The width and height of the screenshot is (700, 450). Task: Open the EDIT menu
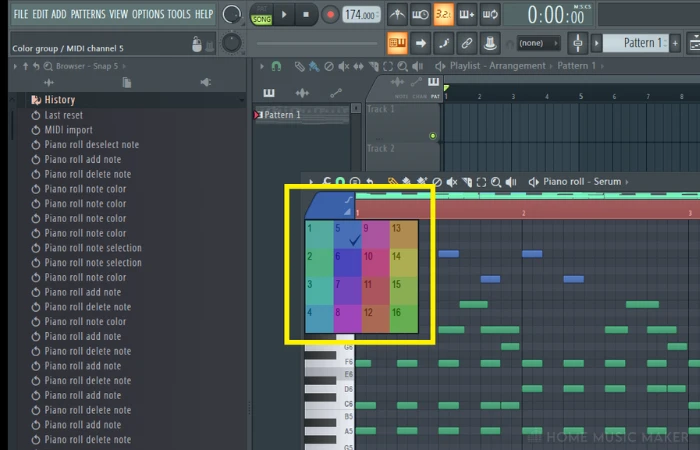tap(40, 14)
